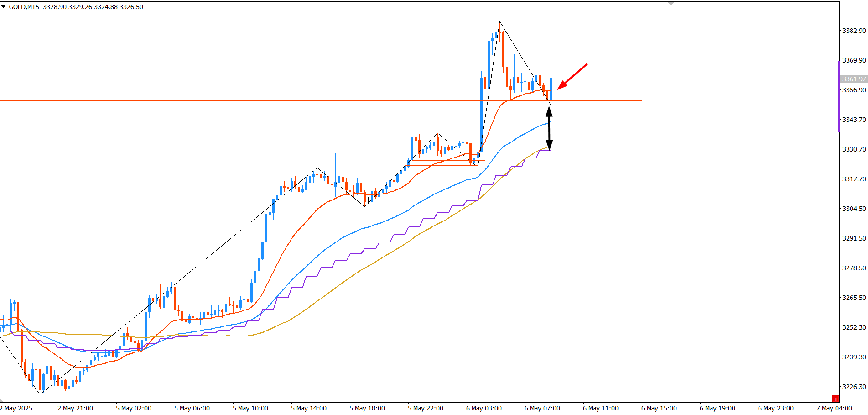868x415 pixels.
Task: Click the 3304.50 price scale label
Action: (854, 209)
